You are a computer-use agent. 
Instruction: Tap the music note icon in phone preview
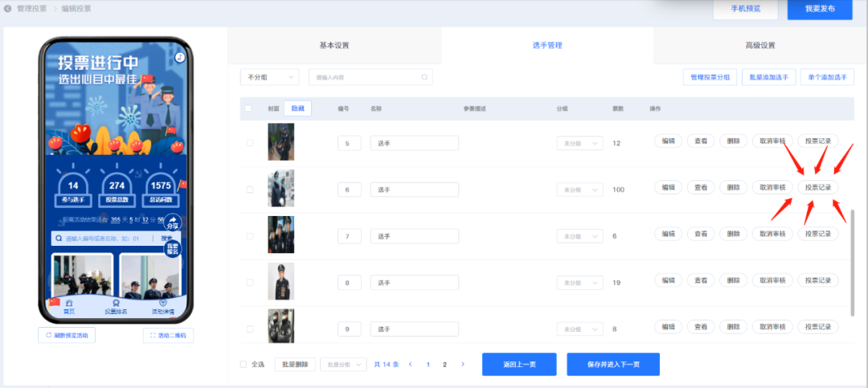coord(179,58)
